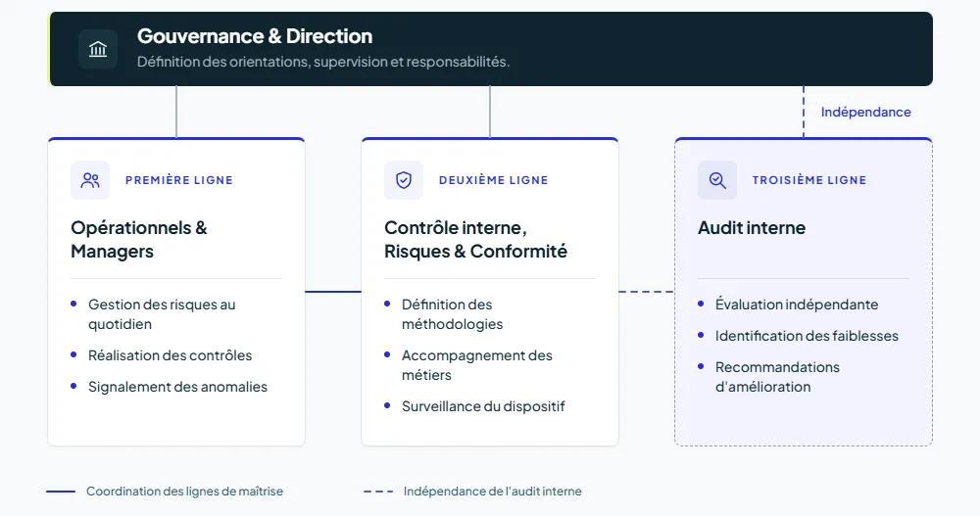
Task: Click Coordination des lignes de maîtrise legend
Action: pos(184,492)
